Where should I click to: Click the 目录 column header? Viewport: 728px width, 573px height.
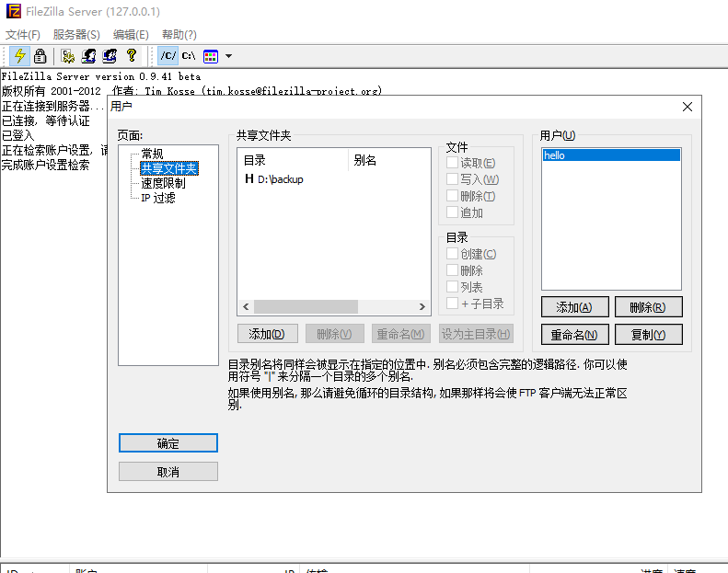coord(293,160)
